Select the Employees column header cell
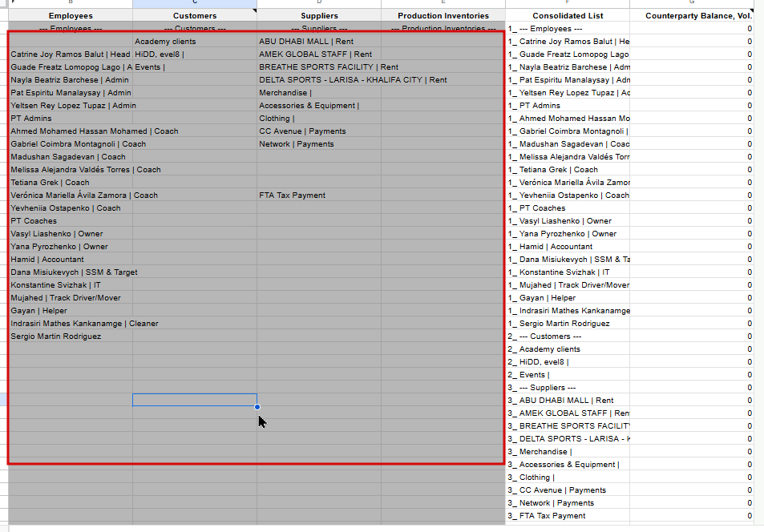Viewport: 764px width, 532px height. pos(71,15)
